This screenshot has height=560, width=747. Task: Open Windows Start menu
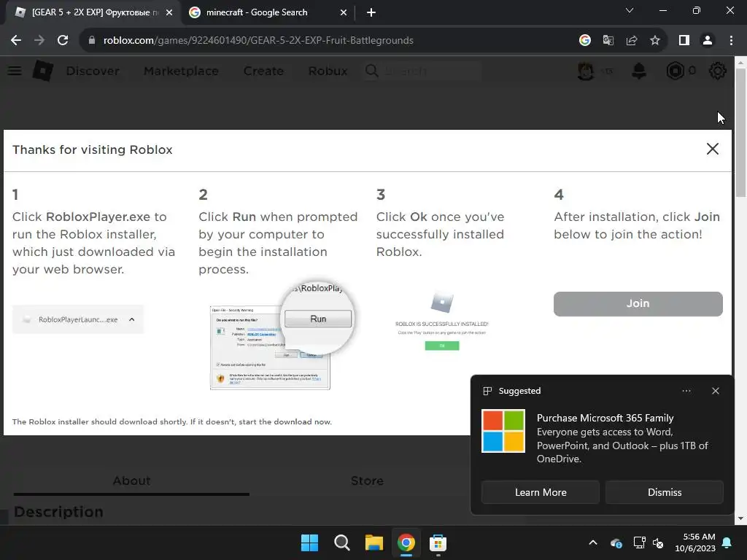point(309,542)
